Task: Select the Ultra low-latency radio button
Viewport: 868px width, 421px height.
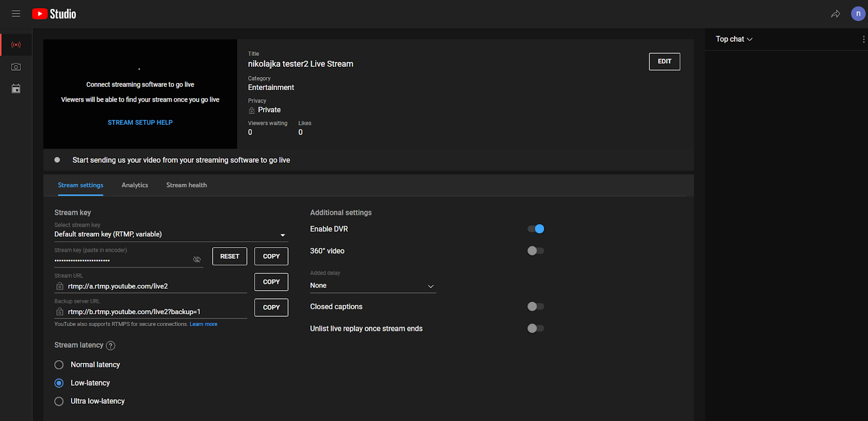Action: click(x=59, y=401)
